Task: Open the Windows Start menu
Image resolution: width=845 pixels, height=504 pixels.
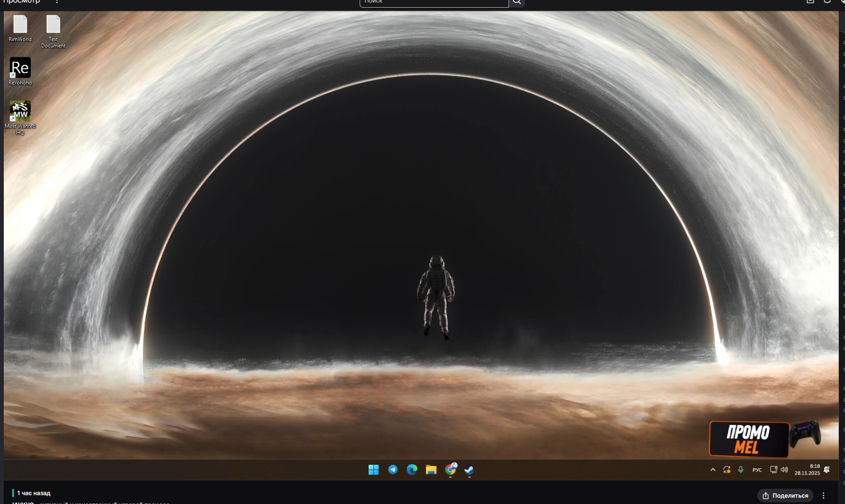Action: coord(373,469)
